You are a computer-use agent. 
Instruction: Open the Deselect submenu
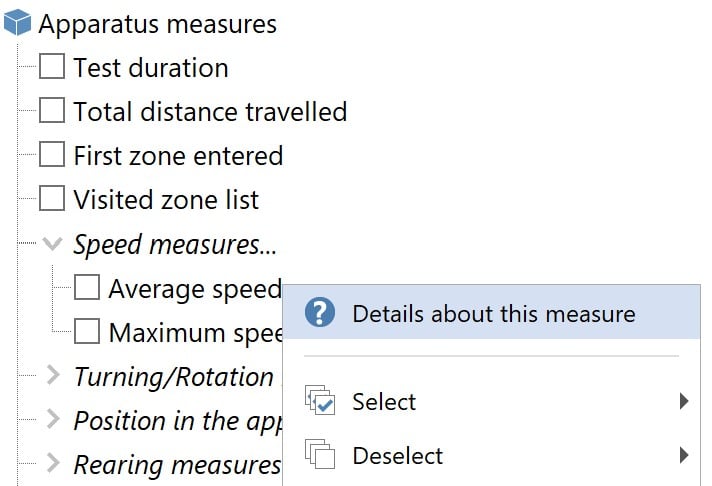397,456
